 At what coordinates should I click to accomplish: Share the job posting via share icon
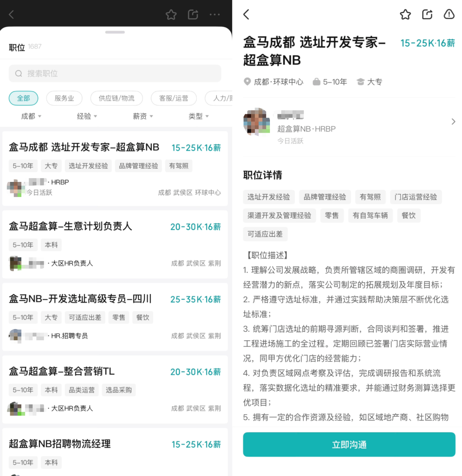[x=427, y=15]
